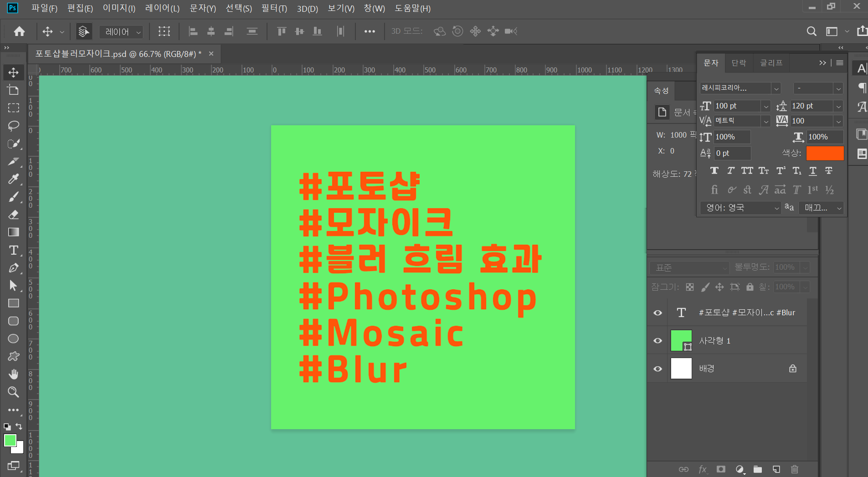The height and width of the screenshot is (477, 868).
Task: Select the Lasso tool
Action: click(x=13, y=125)
